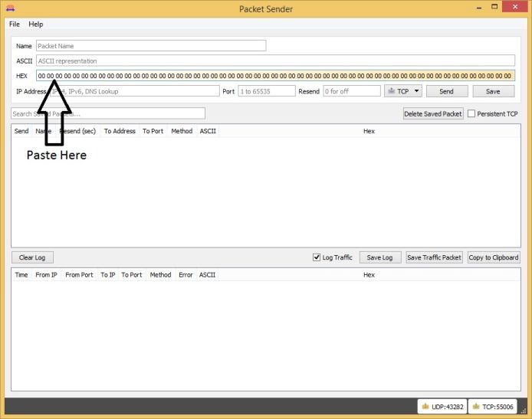This screenshot has height=419, width=532.
Task: Click the Resend interval field
Action: pos(351,91)
